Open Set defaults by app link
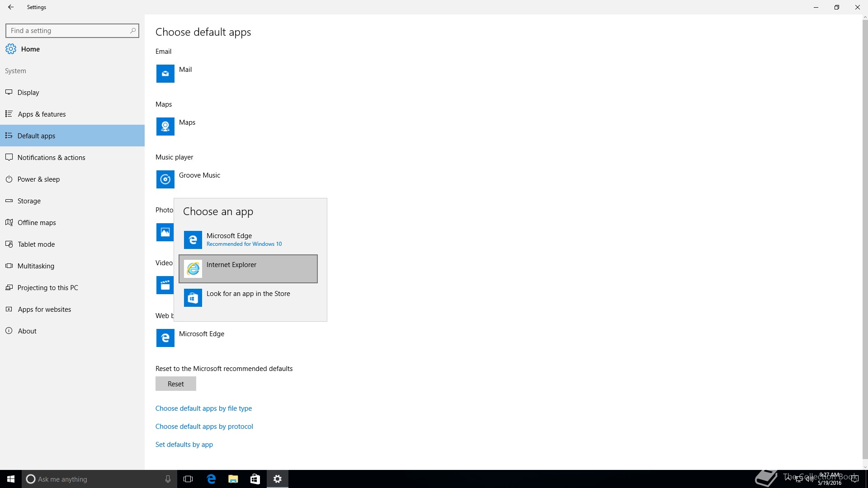Viewport: 868px width, 488px height. click(x=184, y=444)
